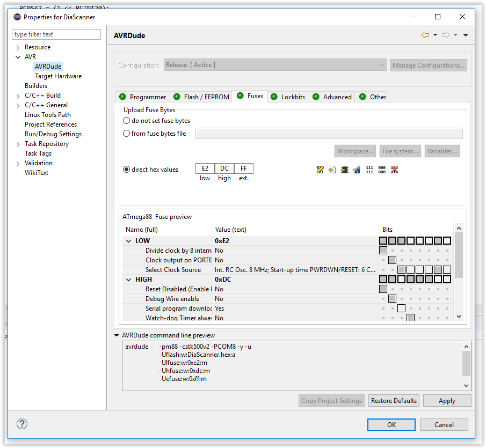Click the set all bits to 111 icon

(369, 170)
